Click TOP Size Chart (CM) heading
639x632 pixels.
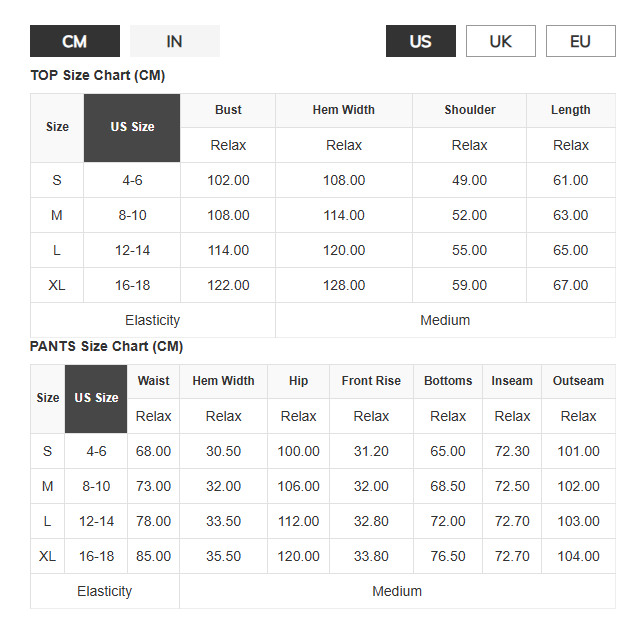point(98,75)
